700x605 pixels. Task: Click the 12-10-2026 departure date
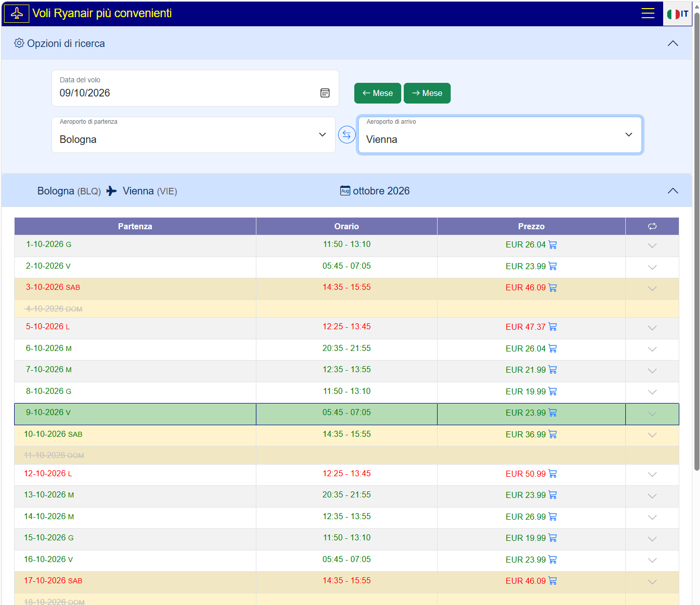pyautogui.click(x=48, y=474)
